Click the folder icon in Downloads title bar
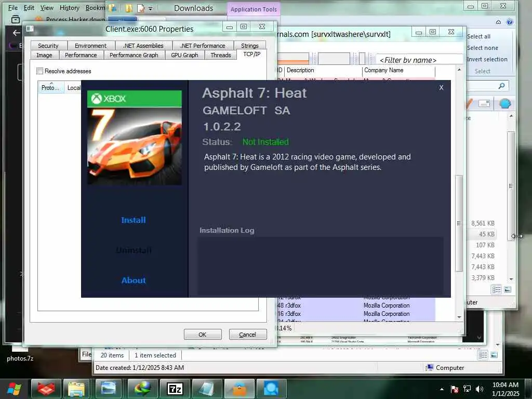This screenshot has width=532, height=399. [x=129, y=8]
